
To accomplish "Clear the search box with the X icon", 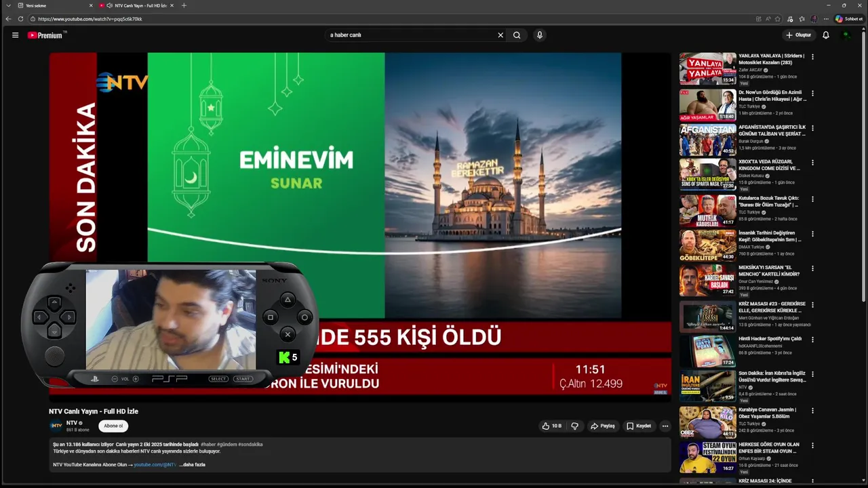I will click(500, 35).
